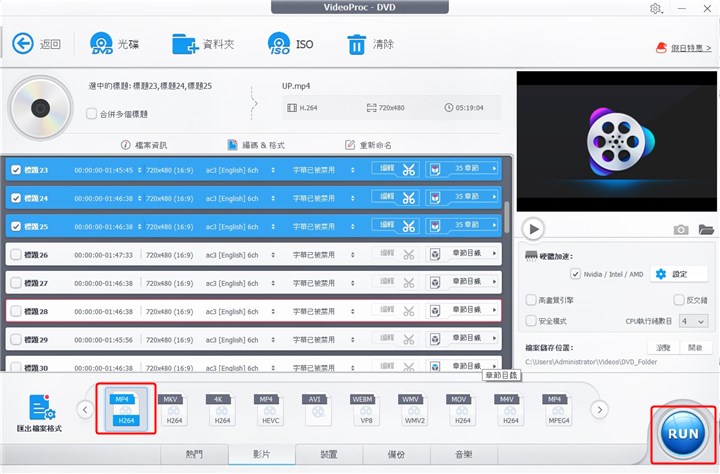Enable 高畫質引擎 high quality engine
This screenshot has height=474, width=720.
coord(531,300)
